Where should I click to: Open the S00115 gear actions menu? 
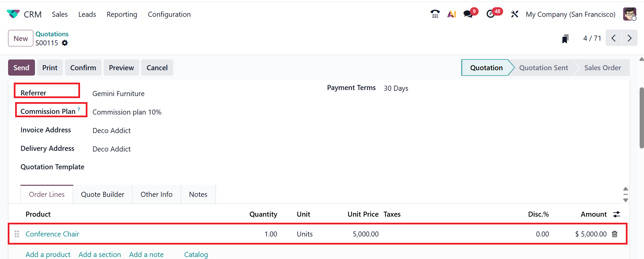point(65,43)
